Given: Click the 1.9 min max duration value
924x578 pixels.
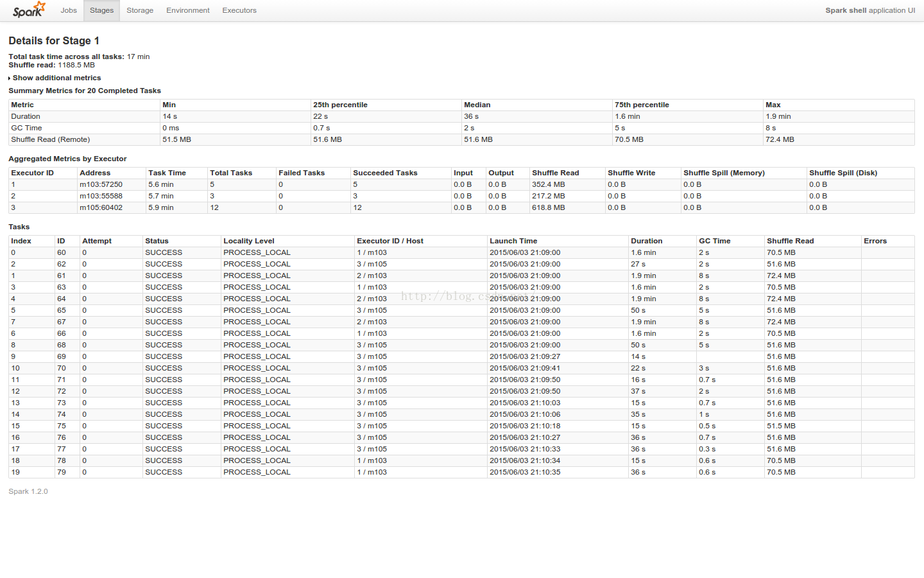Looking at the screenshot, I should pos(778,116).
